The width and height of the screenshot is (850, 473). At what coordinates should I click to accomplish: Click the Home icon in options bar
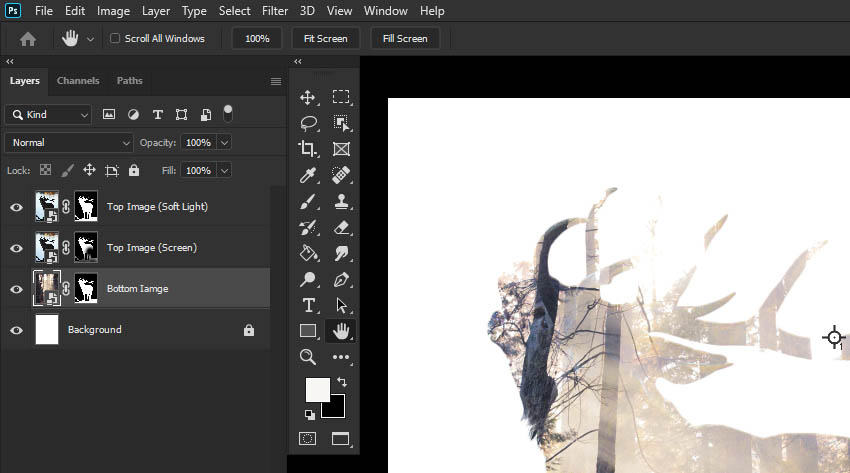(x=28, y=38)
